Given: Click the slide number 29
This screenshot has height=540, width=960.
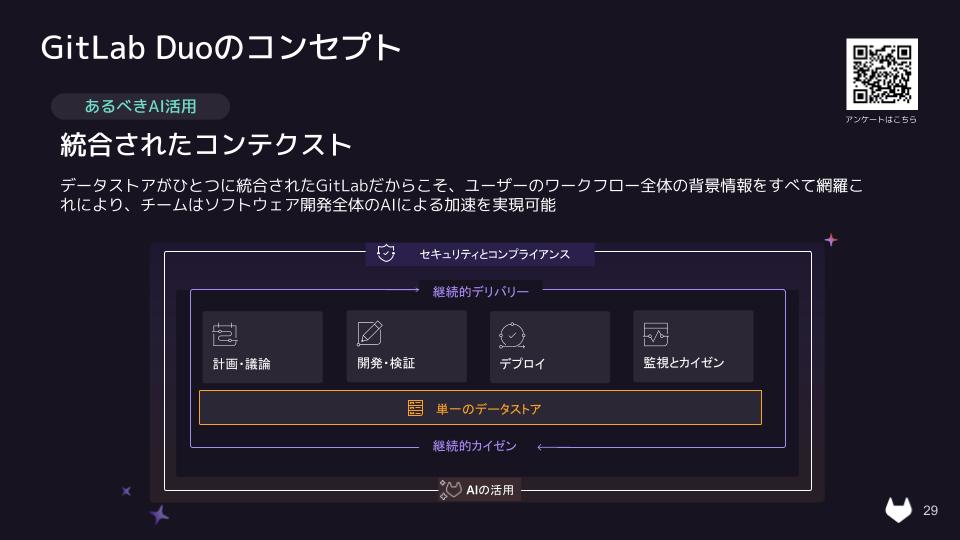Looking at the screenshot, I should [931, 511].
